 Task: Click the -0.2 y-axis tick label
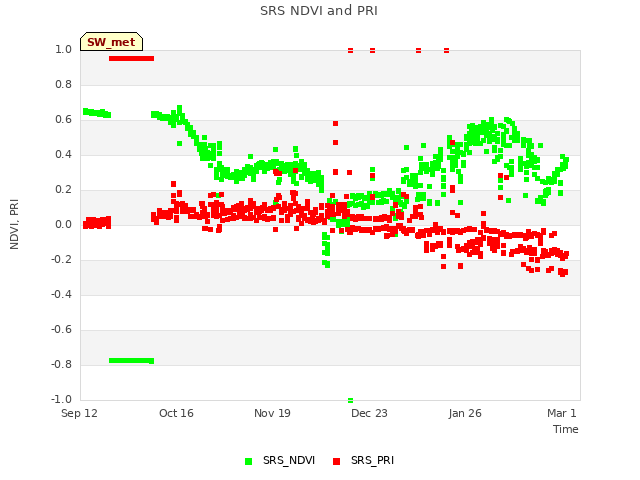61,260
